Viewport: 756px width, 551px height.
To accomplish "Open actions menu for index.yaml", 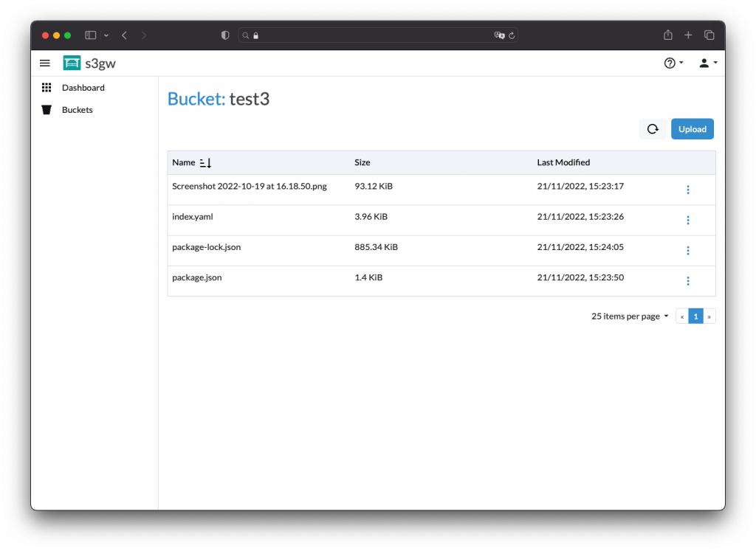I will point(687,220).
